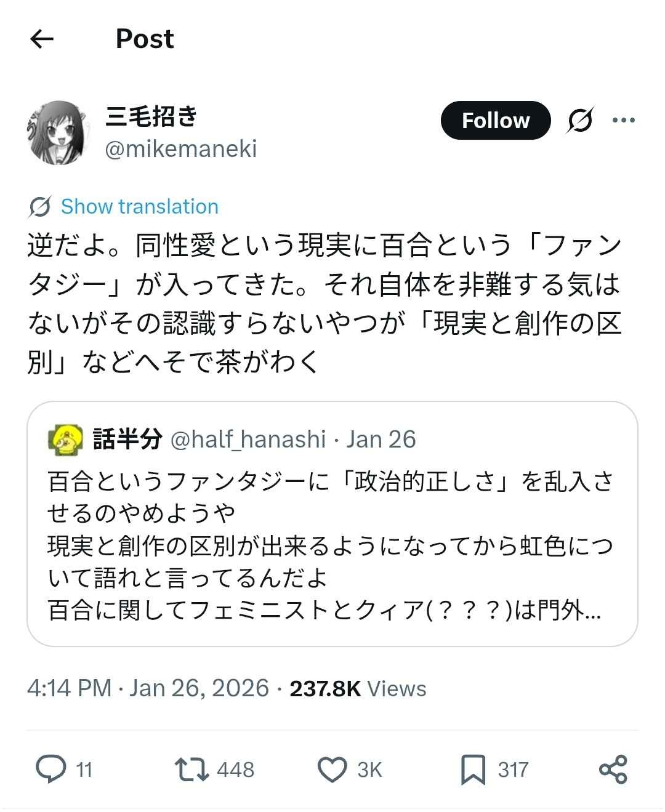Follow the 三毛招き account
Image resolution: width=665 pixels, height=812 pixels.
[495, 120]
